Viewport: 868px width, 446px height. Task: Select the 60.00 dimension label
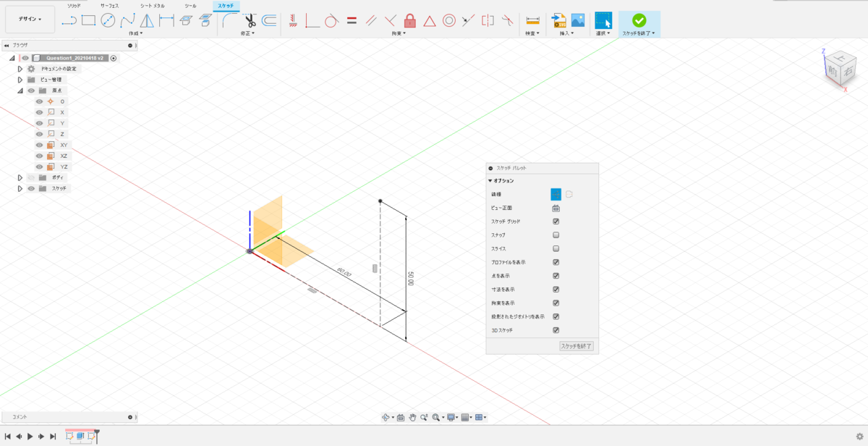pyautogui.click(x=344, y=273)
